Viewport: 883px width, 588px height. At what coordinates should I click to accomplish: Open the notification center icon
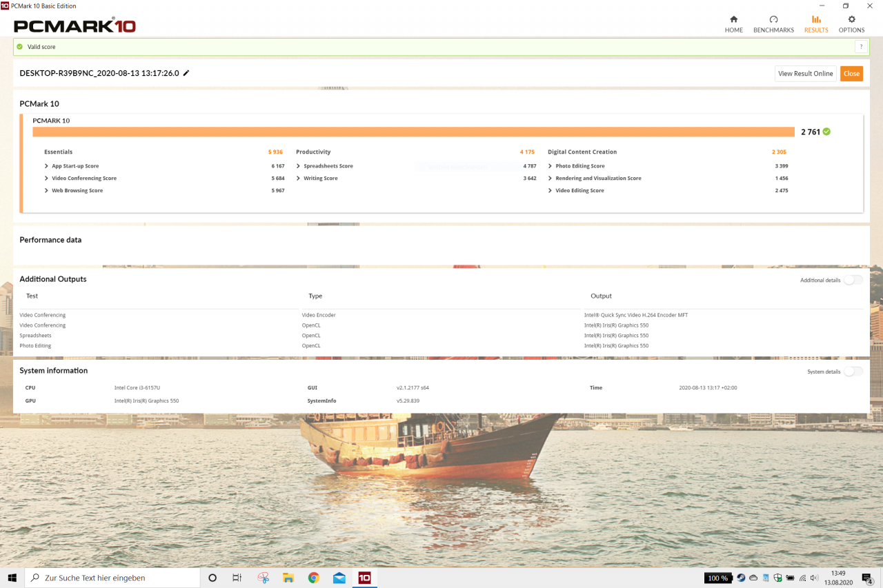[x=868, y=578]
